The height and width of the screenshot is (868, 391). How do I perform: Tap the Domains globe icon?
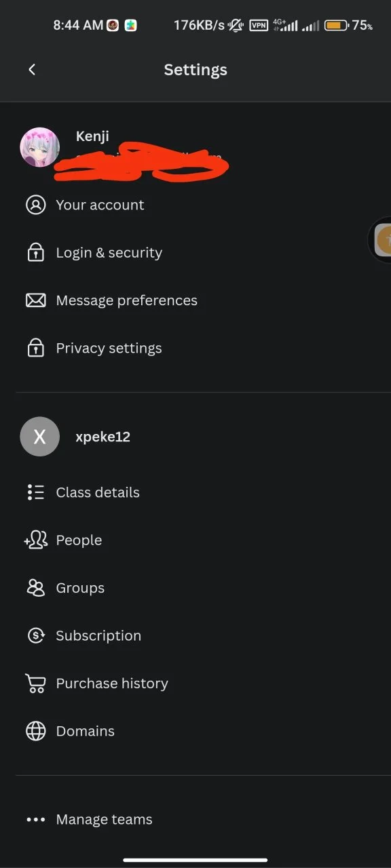(35, 731)
